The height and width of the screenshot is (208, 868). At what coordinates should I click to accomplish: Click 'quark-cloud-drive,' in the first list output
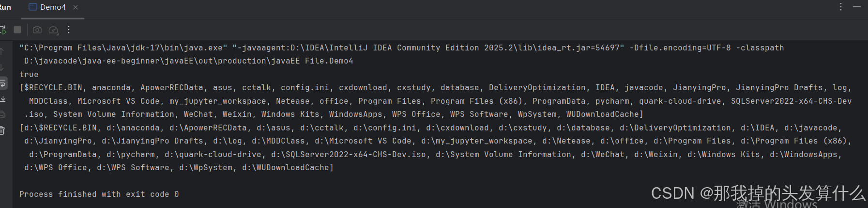pos(683,101)
